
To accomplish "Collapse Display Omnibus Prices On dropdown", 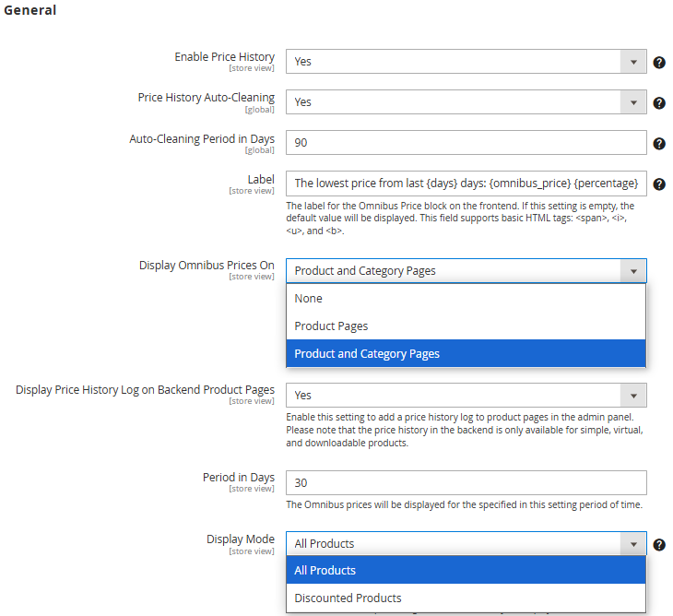I will point(466,271).
